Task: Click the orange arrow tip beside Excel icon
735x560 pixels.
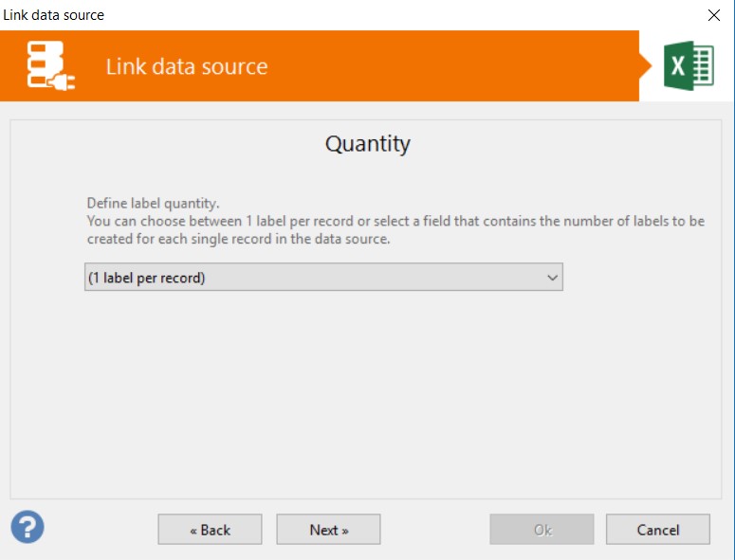Action: point(646,65)
